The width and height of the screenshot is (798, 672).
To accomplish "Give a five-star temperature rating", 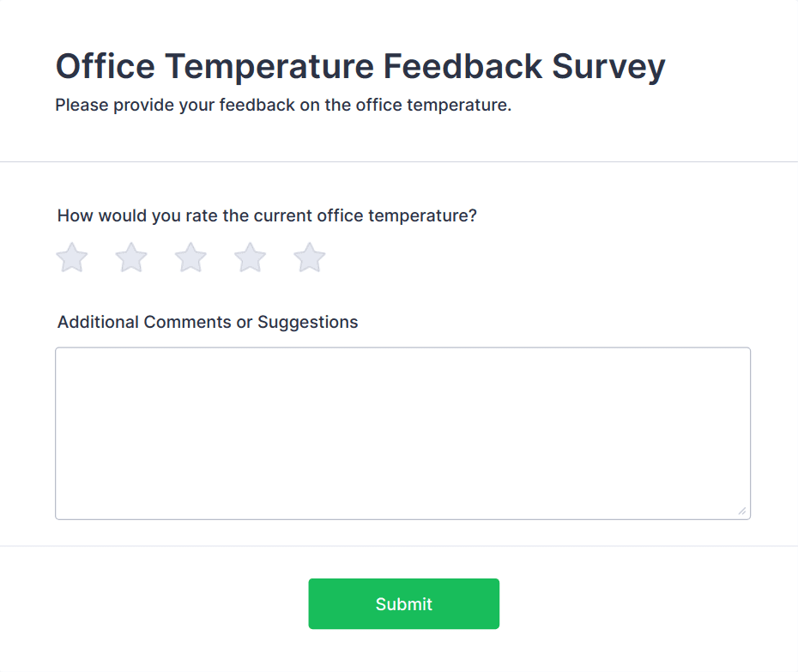I will click(x=310, y=257).
